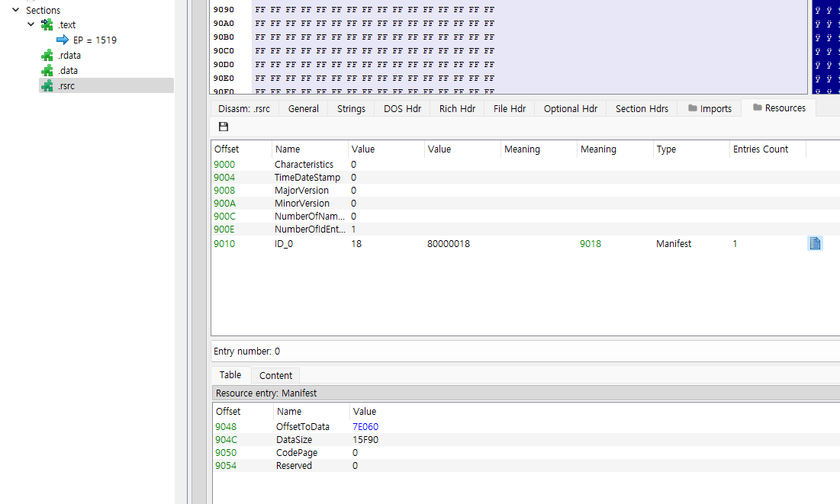
Task: Open the Strings tab
Action: [x=352, y=109]
